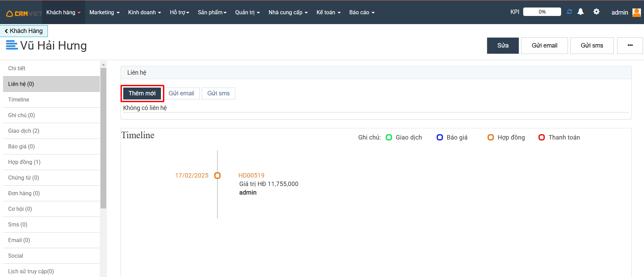
Task: Open the Kế toán dropdown
Action: coord(329,12)
